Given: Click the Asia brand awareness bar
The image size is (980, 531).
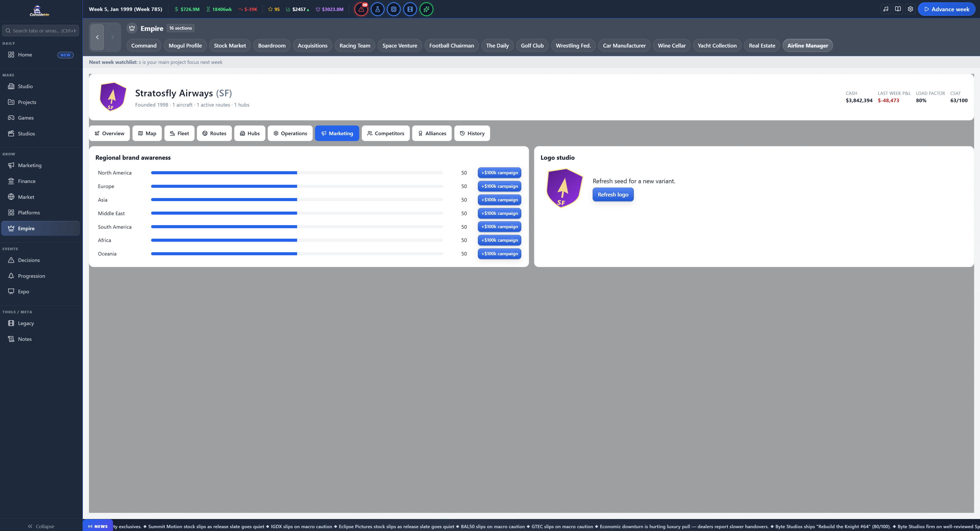Looking at the screenshot, I should 297,200.
